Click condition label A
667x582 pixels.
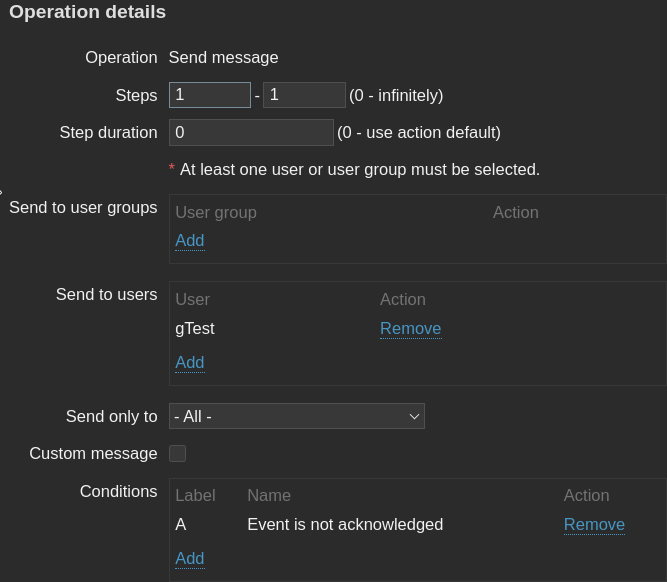pyautogui.click(x=181, y=524)
